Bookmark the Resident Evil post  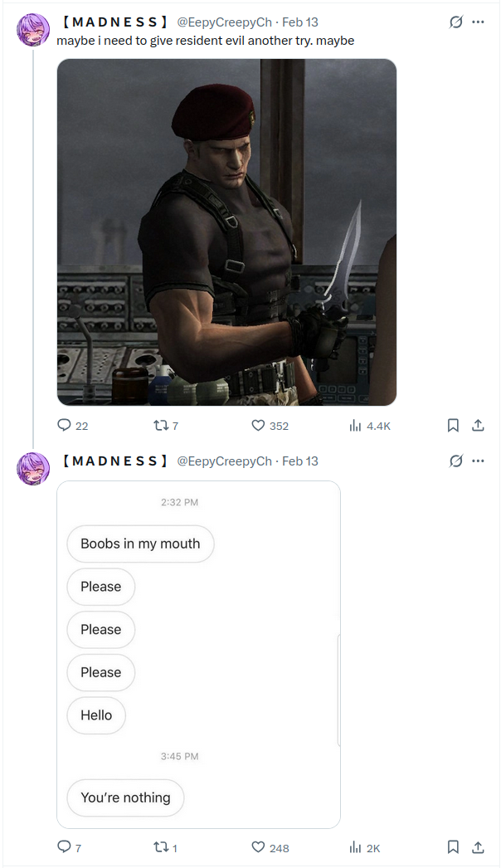tap(453, 425)
